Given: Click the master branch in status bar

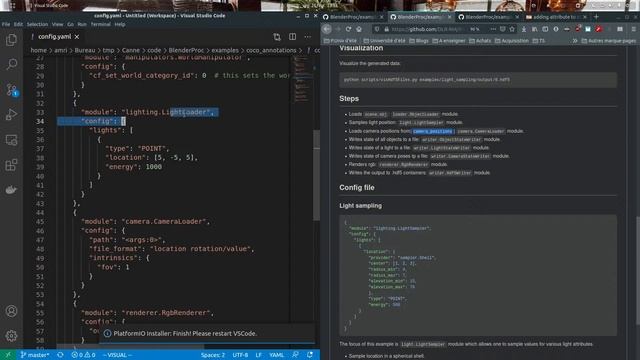Looking at the screenshot, I should pyautogui.click(x=35, y=355).
